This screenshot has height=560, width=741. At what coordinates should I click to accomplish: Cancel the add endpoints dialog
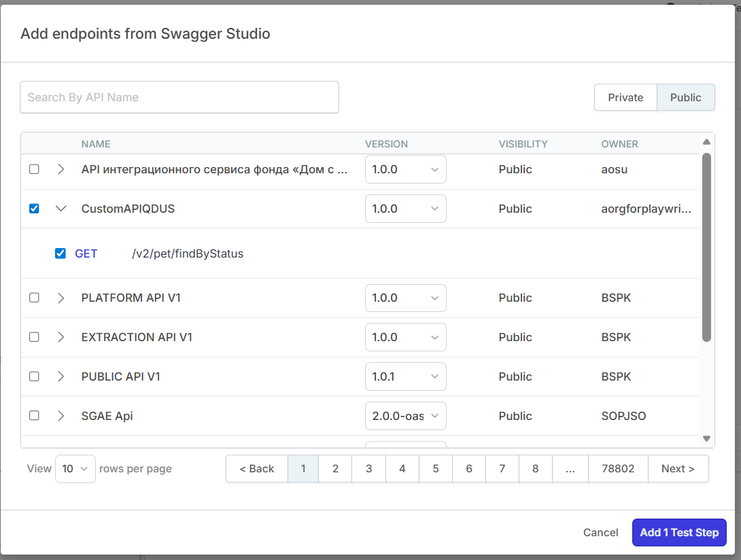click(x=600, y=532)
